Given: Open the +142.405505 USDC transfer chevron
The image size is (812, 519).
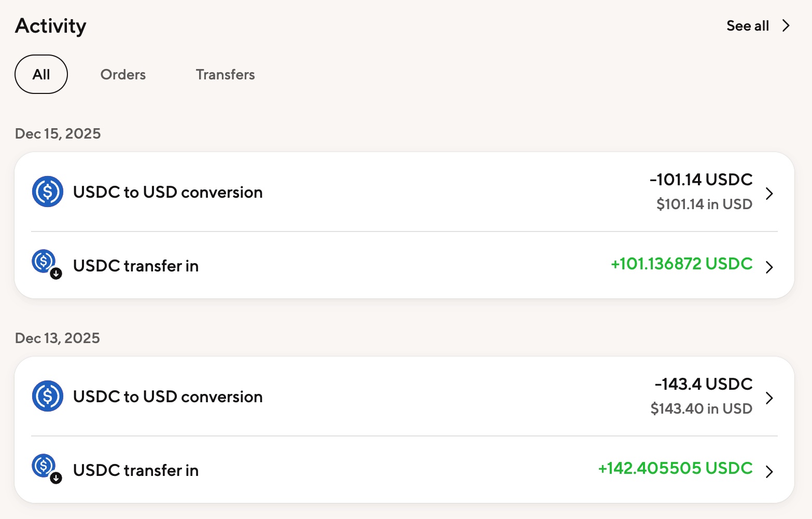Looking at the screenshot, I should (x=769, y=472).
